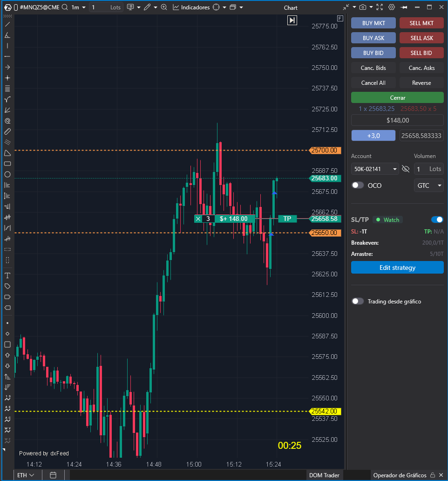448x481 pixels.
Task: Toggle account visibility eye icon
Action: [406, 169]
